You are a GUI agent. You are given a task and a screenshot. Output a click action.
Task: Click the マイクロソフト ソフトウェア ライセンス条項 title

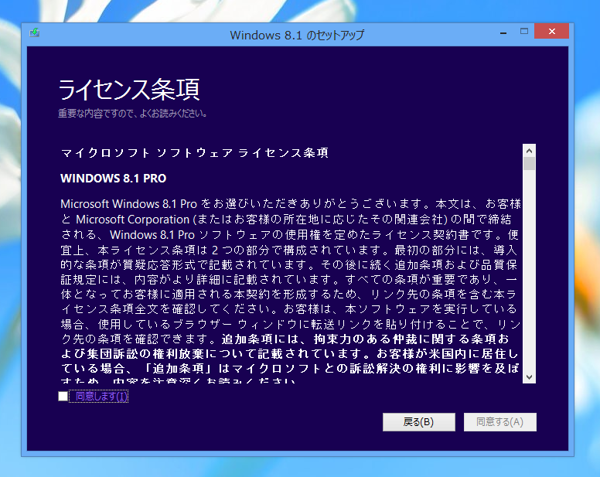[195, 153]
